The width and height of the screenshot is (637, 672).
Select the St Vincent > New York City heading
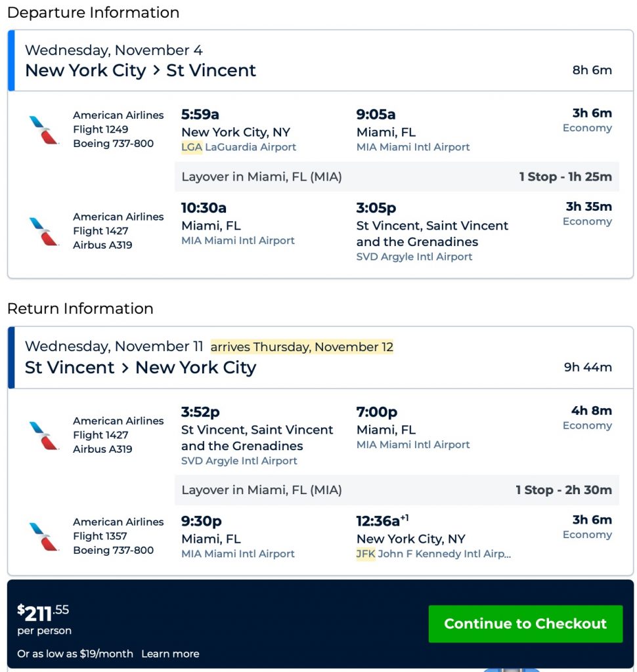141,367
